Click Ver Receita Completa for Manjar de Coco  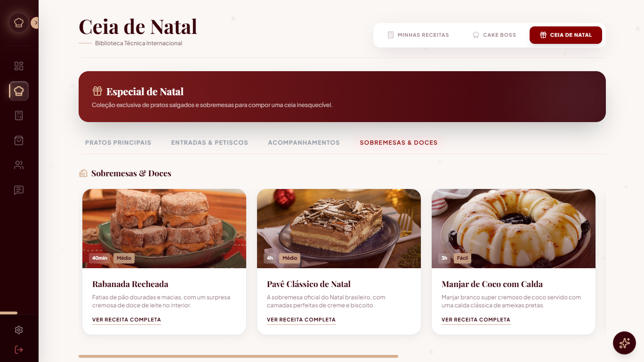(x=476, y=320)
